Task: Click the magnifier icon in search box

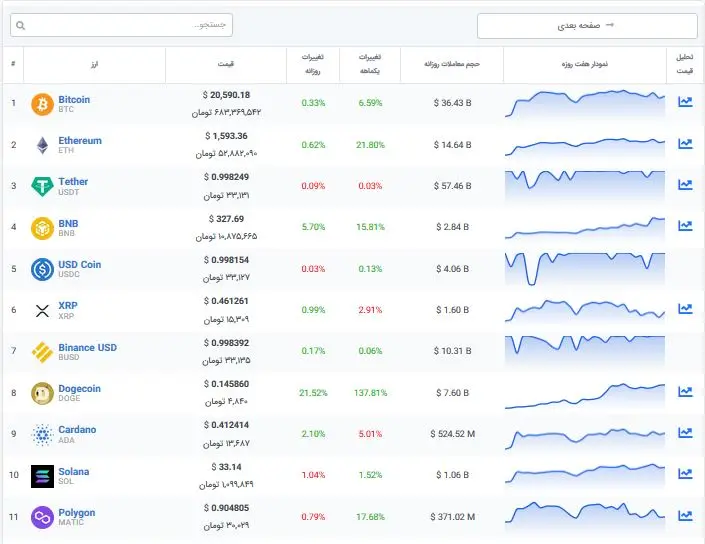Action: 22,25
